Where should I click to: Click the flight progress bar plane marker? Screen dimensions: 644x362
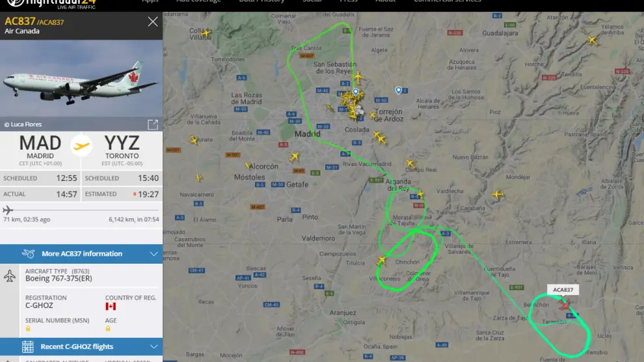pyautogui.click(x=8, y=210)
